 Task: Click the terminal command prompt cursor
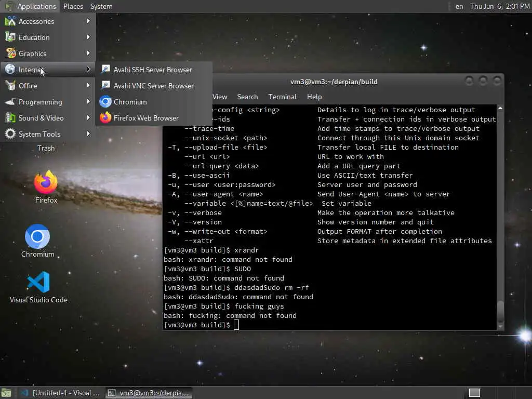(x=236, y=325)
